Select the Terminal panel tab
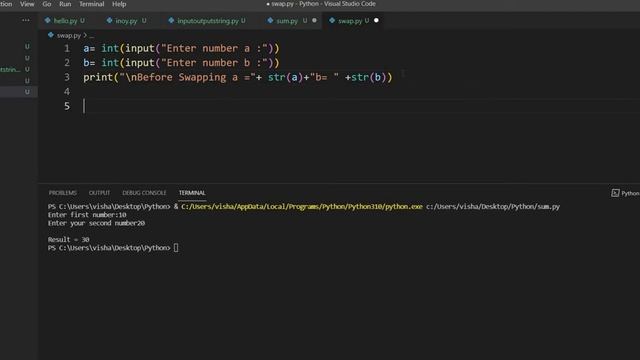The width and height of the screenshot is (640, 360). [x=192, y=193]
